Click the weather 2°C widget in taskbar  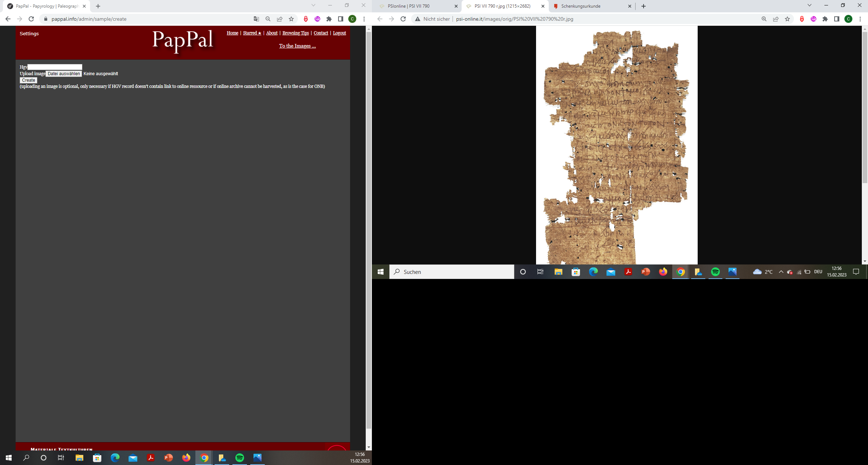click(x=763, y=272)
